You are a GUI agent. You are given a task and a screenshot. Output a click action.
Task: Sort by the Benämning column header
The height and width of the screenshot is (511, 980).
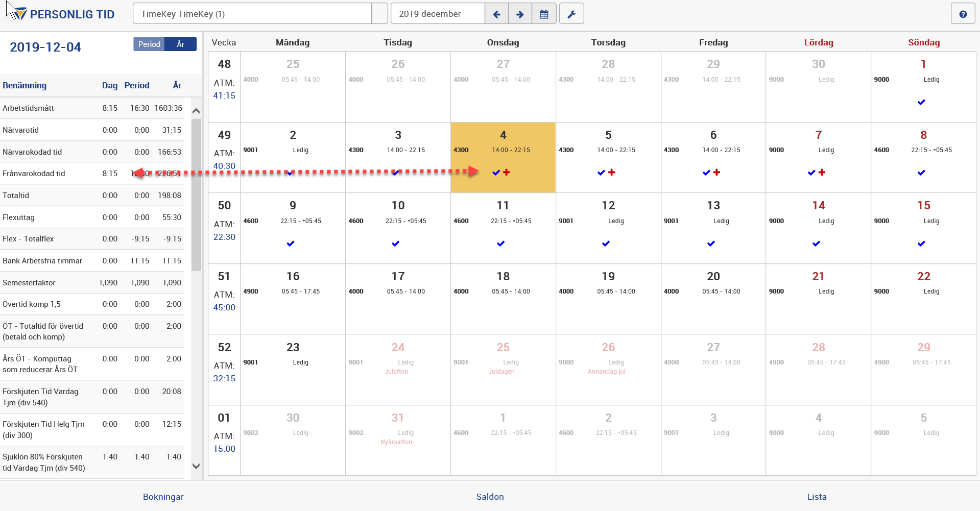pyautogui.click(x=25, y=85)
